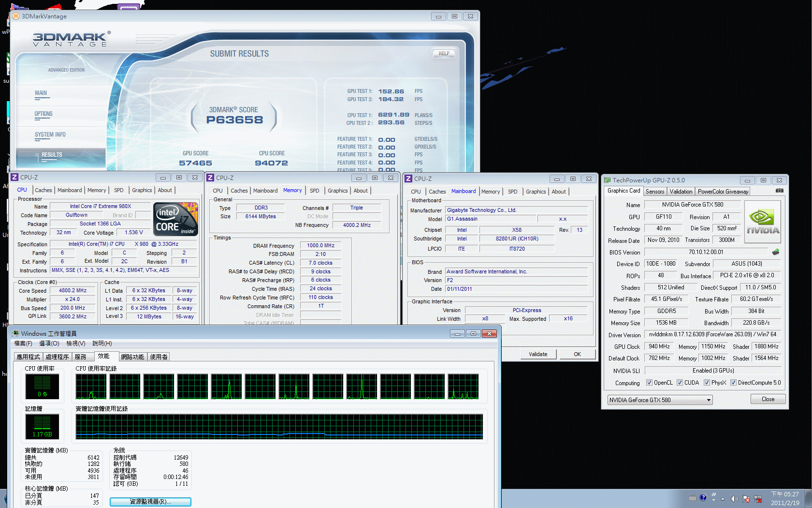Open the 說明(H) menu in Task Manager
The height and width of the screenshot is (508, 812).
[102, 344]
